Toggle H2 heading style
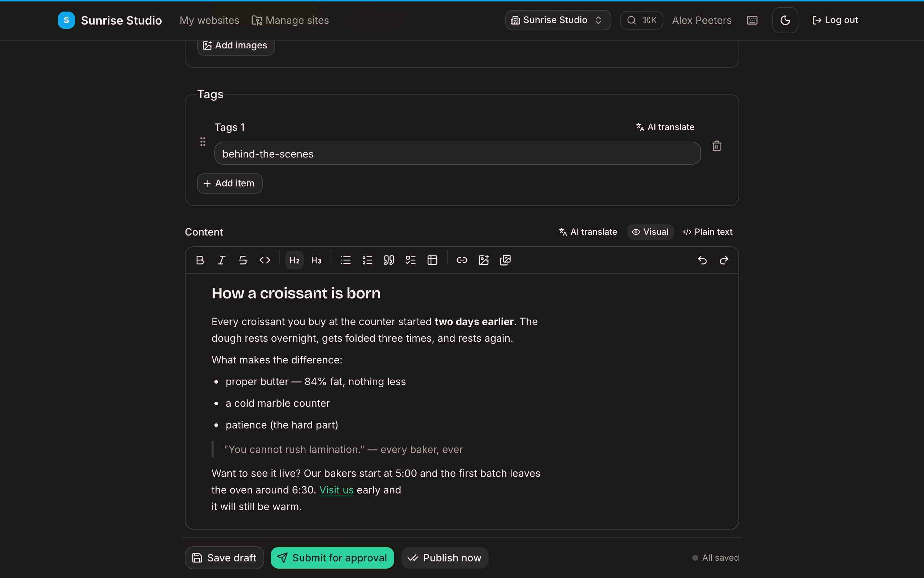924x578 pixels. (x=295, y=260)
